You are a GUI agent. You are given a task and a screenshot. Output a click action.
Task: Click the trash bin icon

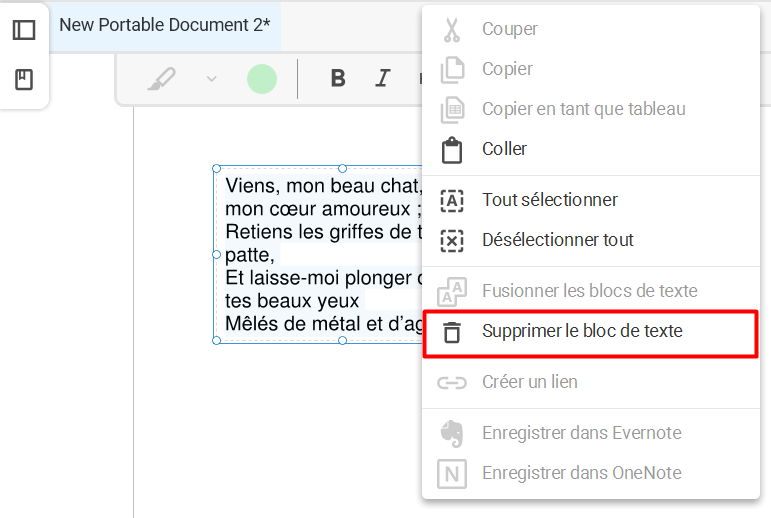click(x=452, y=332)
